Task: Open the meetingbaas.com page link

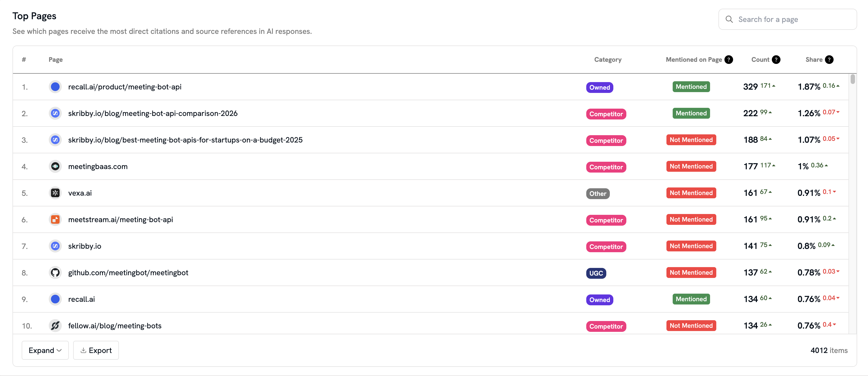Action: coord(98,166)
